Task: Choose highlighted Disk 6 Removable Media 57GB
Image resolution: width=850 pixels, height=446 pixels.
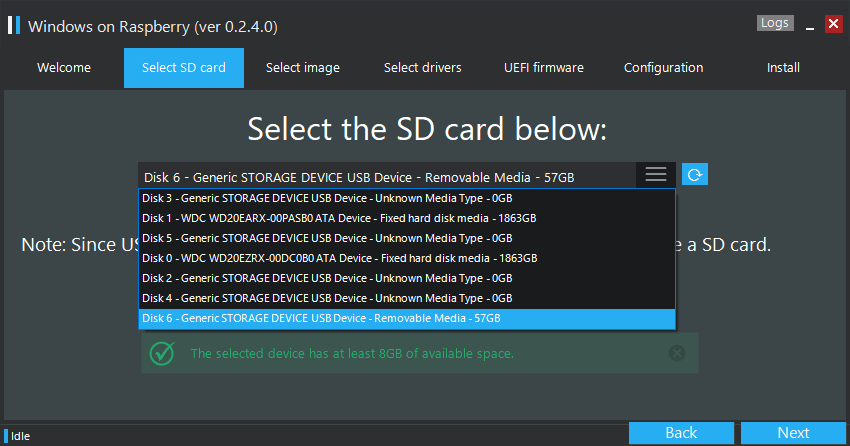Action: 407,319
